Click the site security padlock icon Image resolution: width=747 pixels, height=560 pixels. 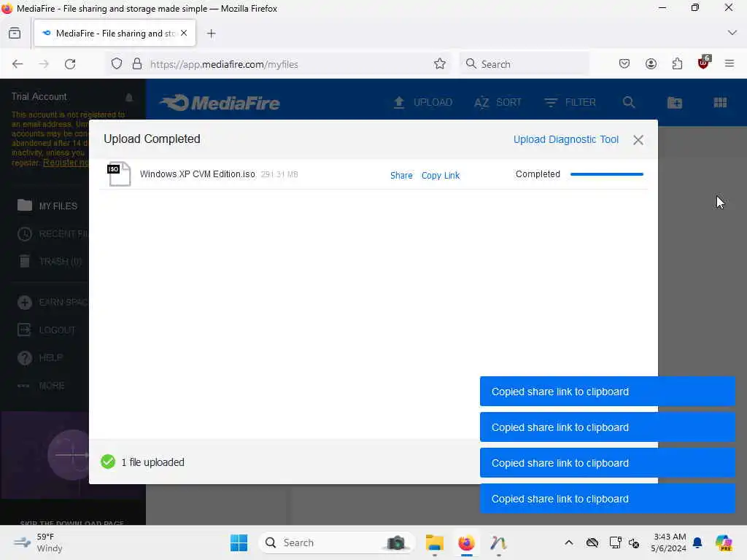click(x=137, y=64)
